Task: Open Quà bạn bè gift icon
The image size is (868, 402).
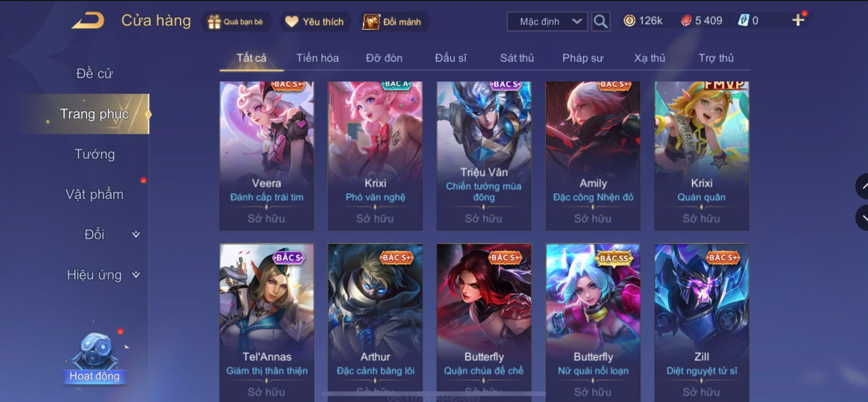Action: [x=214, y=22]
